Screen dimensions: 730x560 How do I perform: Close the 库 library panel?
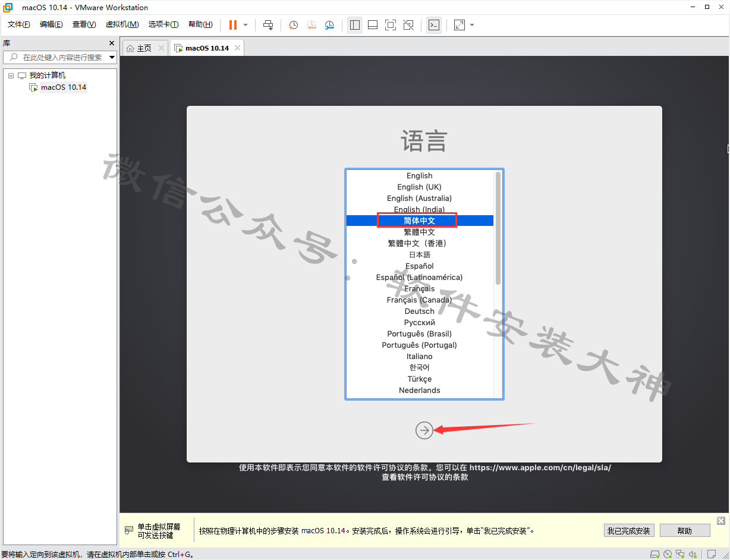click(x=112, y=43)
